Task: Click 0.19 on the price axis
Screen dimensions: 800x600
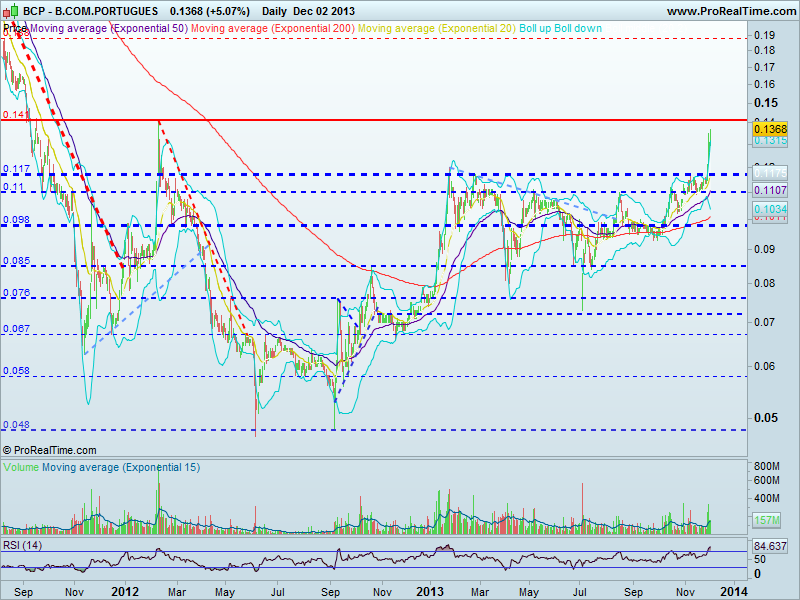Action: [x=764, y=35]
